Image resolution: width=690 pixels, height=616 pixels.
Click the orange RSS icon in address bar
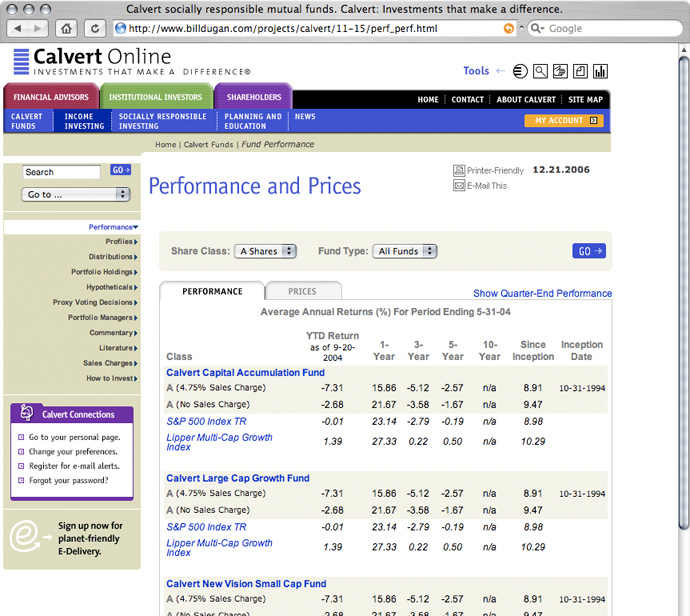508,29
